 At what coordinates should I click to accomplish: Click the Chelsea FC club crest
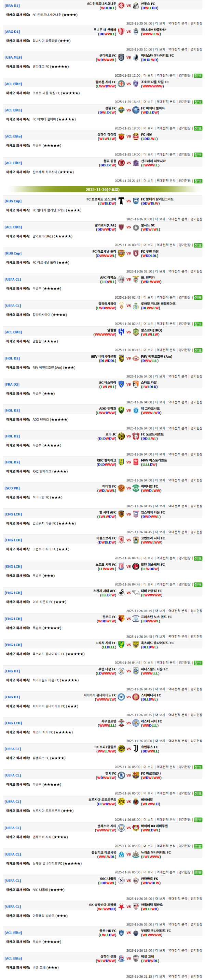tap(121, 775)
